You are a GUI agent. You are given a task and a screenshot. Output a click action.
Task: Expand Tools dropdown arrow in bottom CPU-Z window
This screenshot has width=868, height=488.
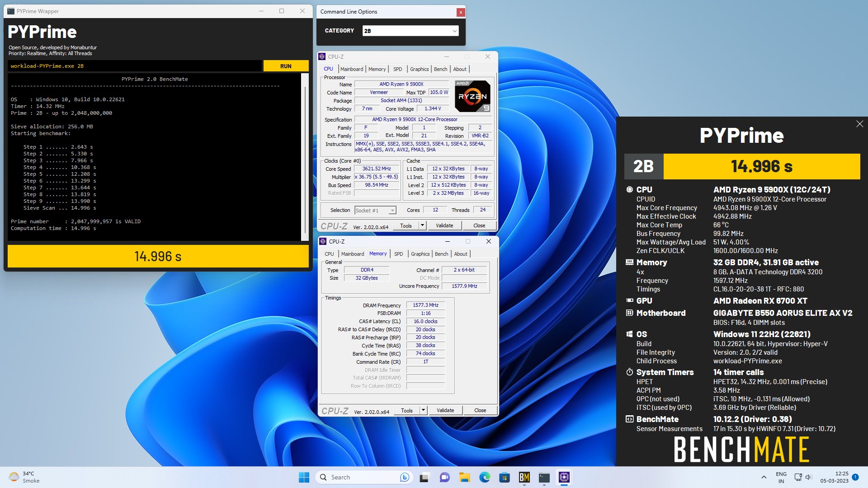[x=423, y=410]
